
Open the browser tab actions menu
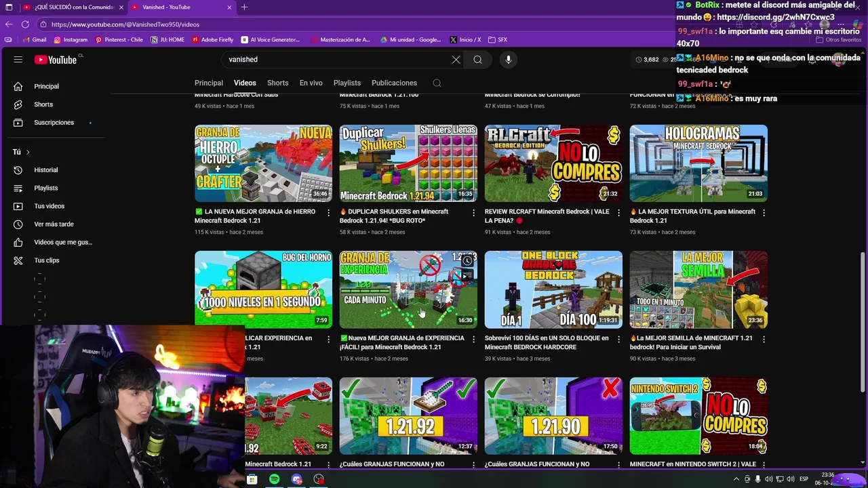point(9,7)
